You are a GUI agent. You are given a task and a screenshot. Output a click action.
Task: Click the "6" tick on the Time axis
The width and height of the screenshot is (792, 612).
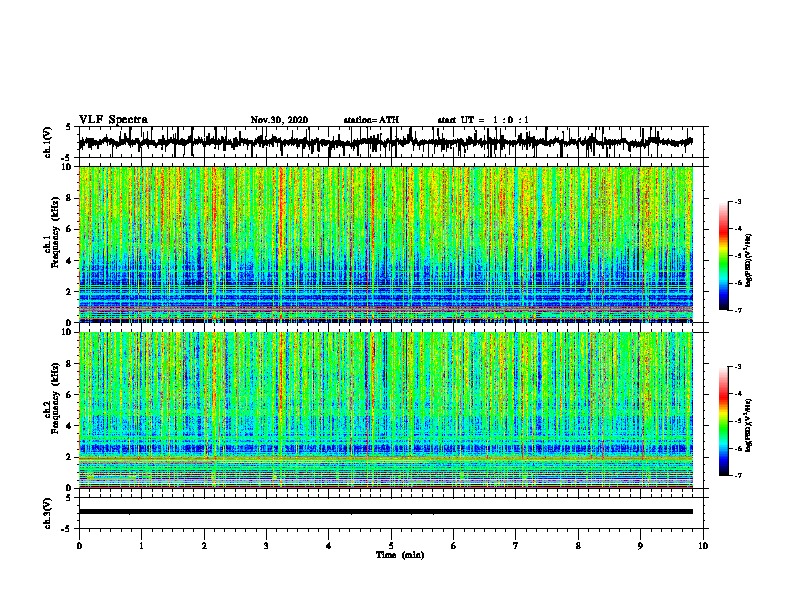(454, 546)
